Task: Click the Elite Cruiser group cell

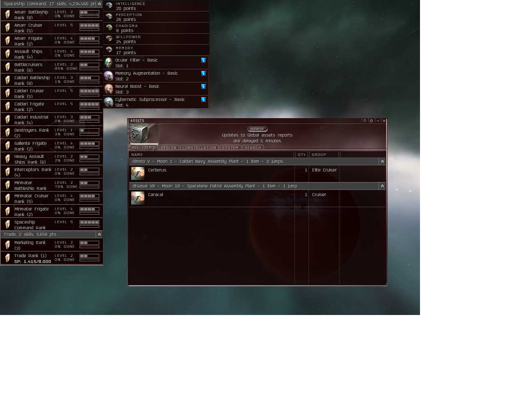Action: click(324, 170)
